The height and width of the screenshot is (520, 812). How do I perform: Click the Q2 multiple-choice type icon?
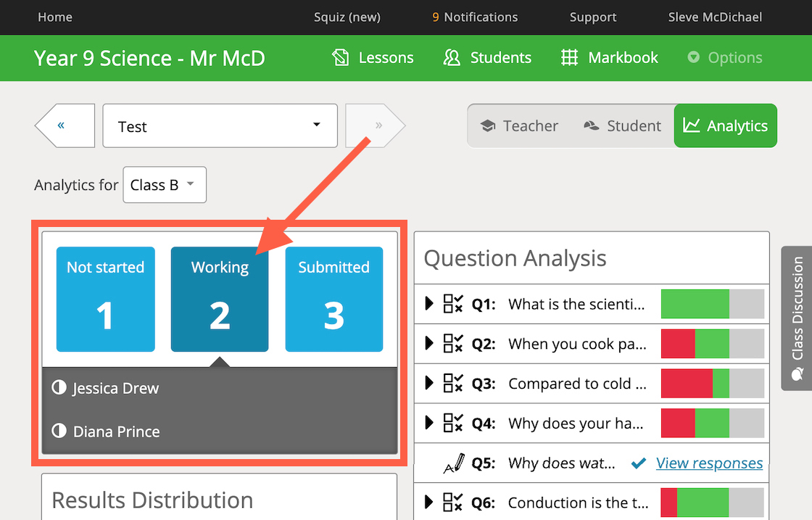tap(453, 343)
